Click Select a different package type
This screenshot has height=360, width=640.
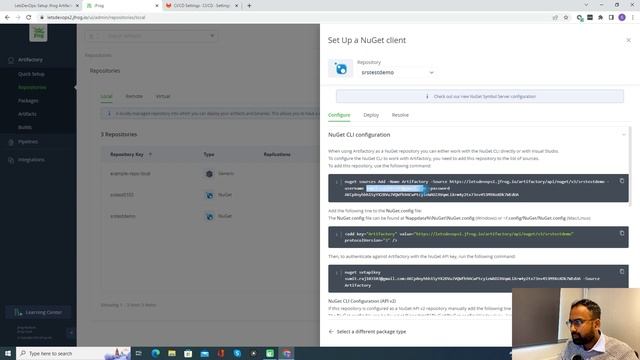tap(371, 331)
